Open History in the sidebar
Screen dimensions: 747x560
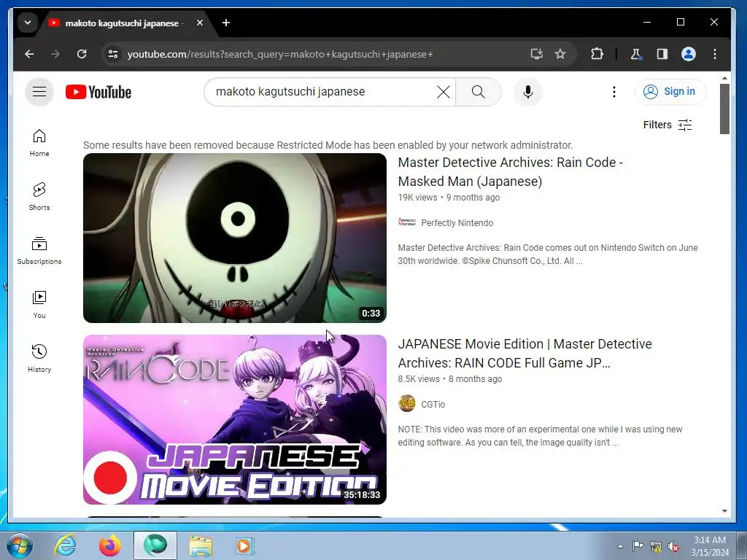[39, 359]
